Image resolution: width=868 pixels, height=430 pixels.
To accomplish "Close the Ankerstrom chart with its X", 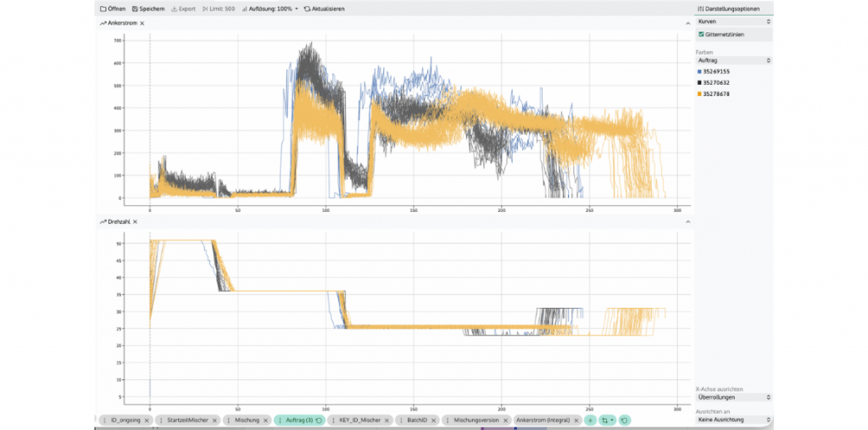I will click(142, 23).
